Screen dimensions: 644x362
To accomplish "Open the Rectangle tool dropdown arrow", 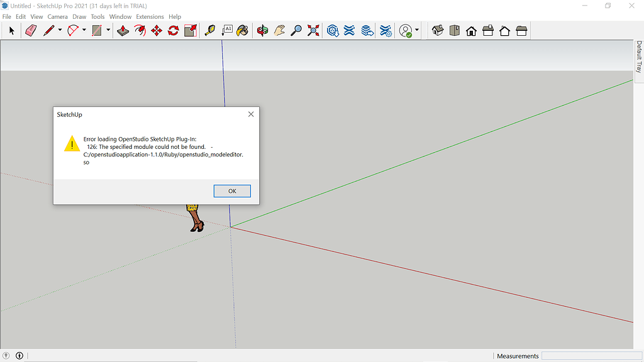I will pyautogui.click(x=108, y=30).
